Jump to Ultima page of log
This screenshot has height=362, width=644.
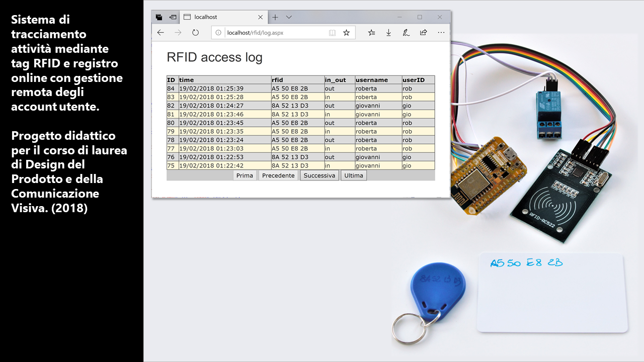coord(354,175)
